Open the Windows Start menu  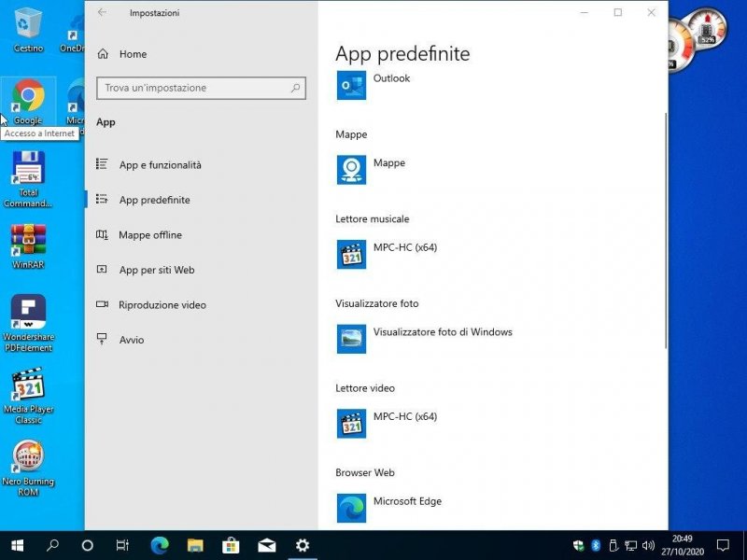point(17,545)
